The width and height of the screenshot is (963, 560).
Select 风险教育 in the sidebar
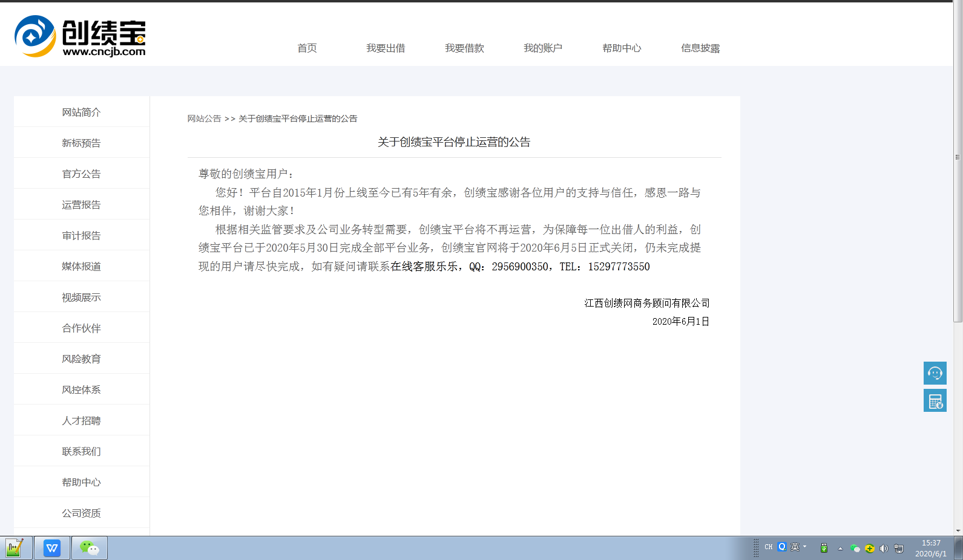click(82, 359)
